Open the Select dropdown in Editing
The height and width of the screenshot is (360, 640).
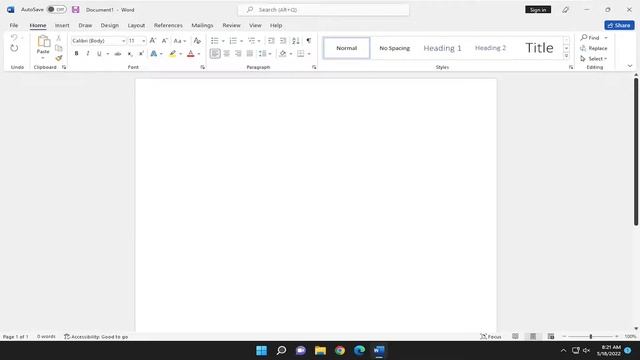[x=594, y=59]
